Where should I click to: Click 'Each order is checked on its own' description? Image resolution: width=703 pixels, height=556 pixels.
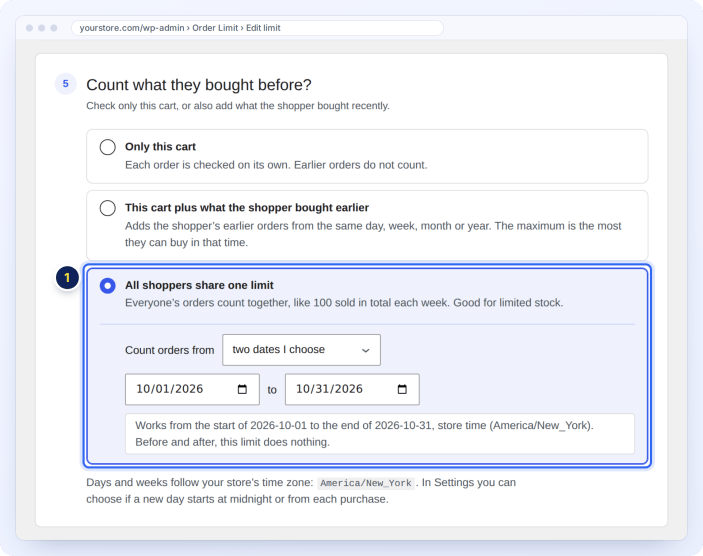point(276,165)
